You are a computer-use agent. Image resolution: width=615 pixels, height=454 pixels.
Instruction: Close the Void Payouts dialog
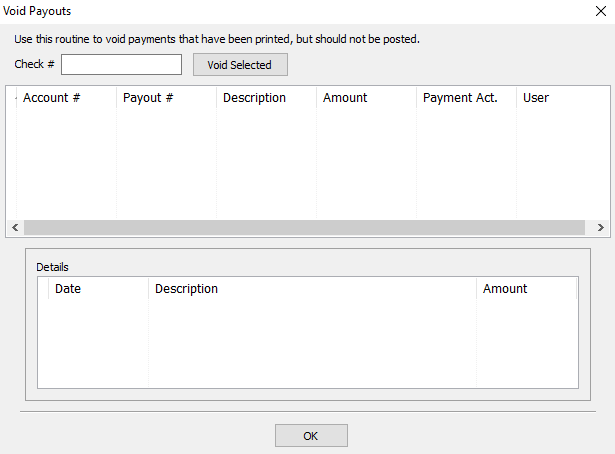pyautogui.click(x=600, y=11)
